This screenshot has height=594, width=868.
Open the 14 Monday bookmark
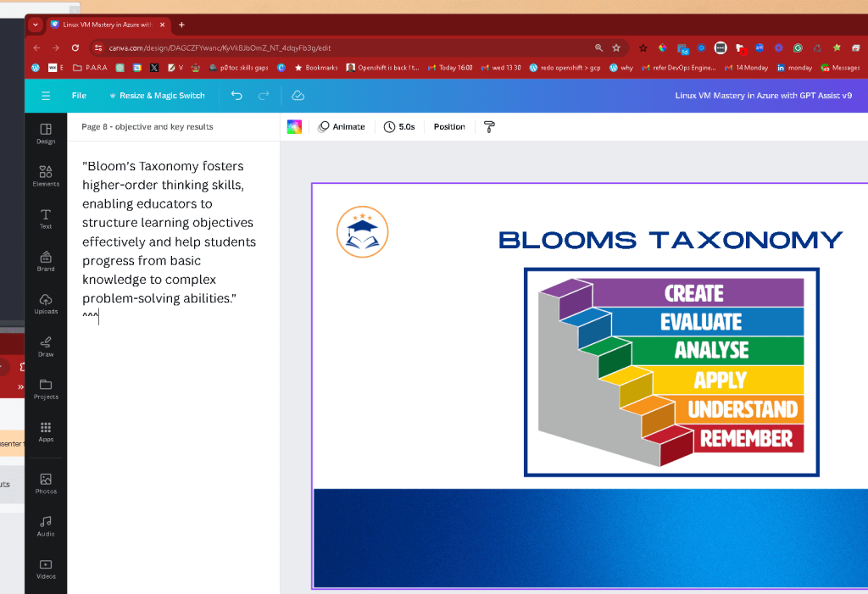point(746,68)
